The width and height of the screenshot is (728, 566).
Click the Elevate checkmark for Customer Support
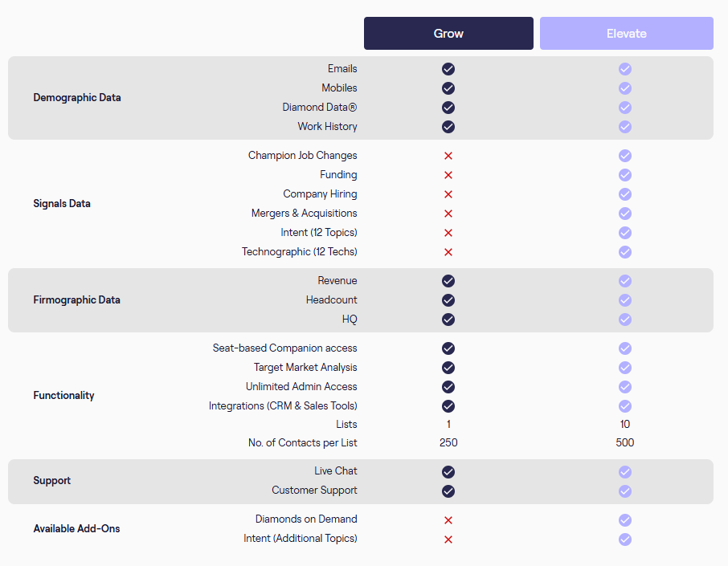[x=625, y=491]
